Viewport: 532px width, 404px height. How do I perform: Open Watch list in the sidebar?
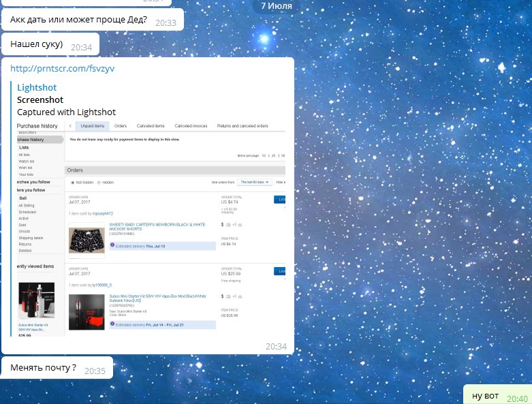(x=27, y=161)
